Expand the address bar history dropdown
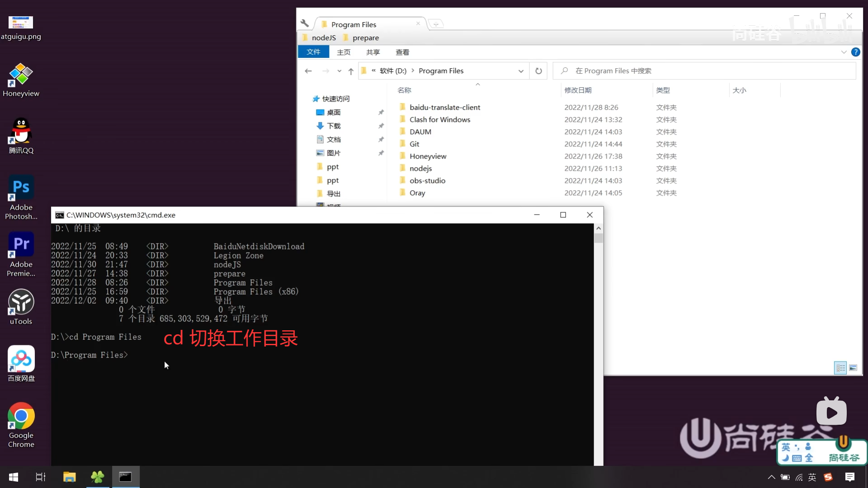Screen dimensions: 868x488 (521, 71)
